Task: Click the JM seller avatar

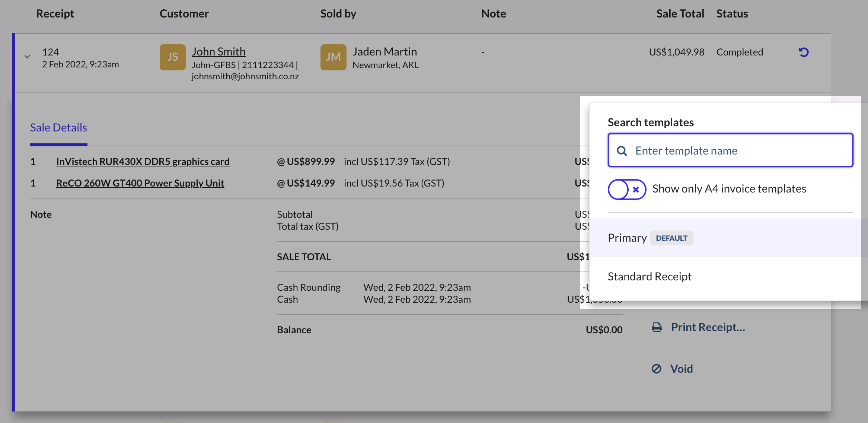Action: point(333,57)
